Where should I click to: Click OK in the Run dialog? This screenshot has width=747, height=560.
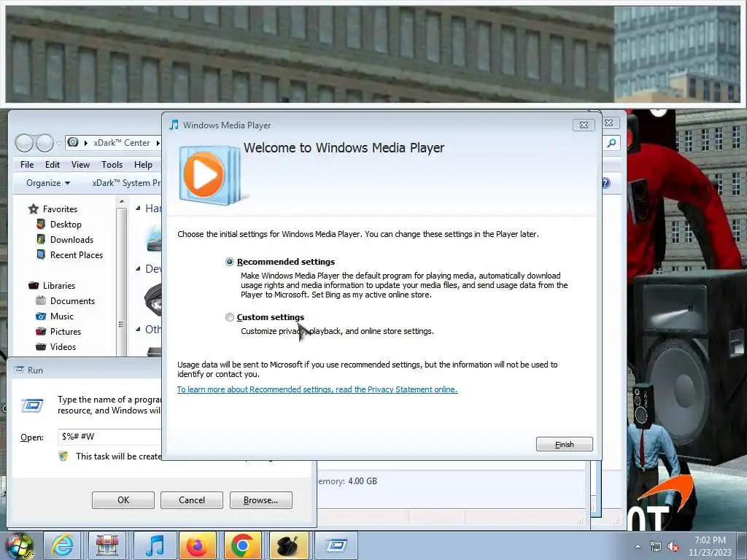coord(123,500)
